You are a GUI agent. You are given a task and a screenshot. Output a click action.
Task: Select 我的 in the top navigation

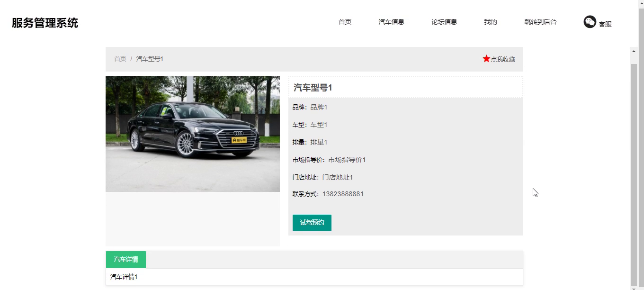(491, 22)
